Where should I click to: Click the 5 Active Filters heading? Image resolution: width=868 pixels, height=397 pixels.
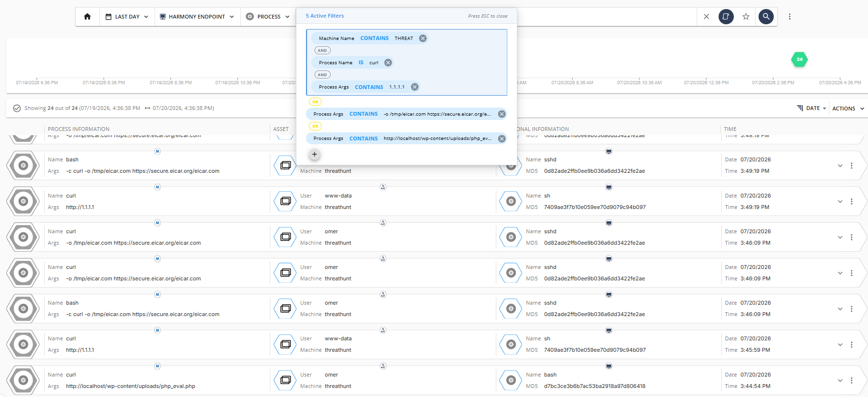pyautogui.click(x=325, y=16)
